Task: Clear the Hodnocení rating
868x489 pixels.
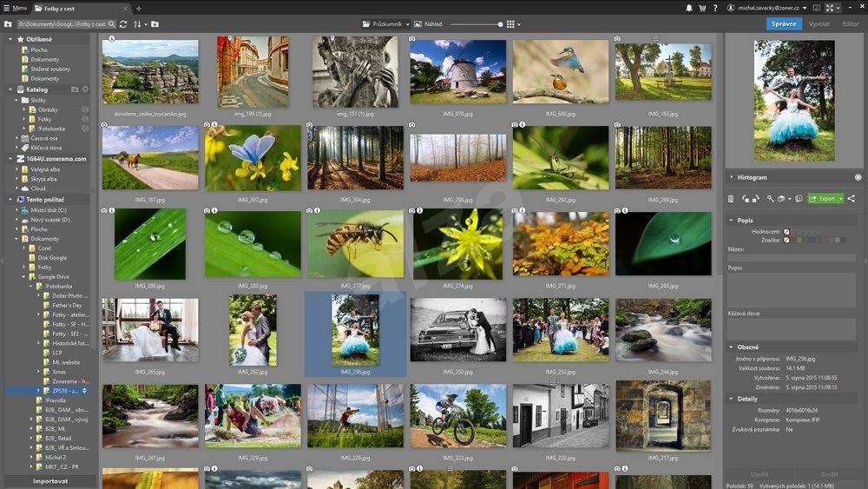Action: tap(786, 232)
